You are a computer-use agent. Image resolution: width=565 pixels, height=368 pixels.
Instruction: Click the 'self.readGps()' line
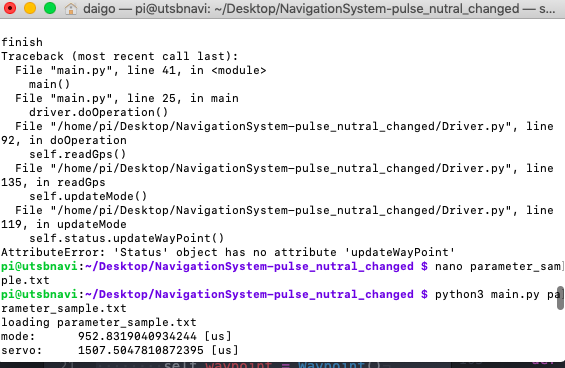click(77, 154)
